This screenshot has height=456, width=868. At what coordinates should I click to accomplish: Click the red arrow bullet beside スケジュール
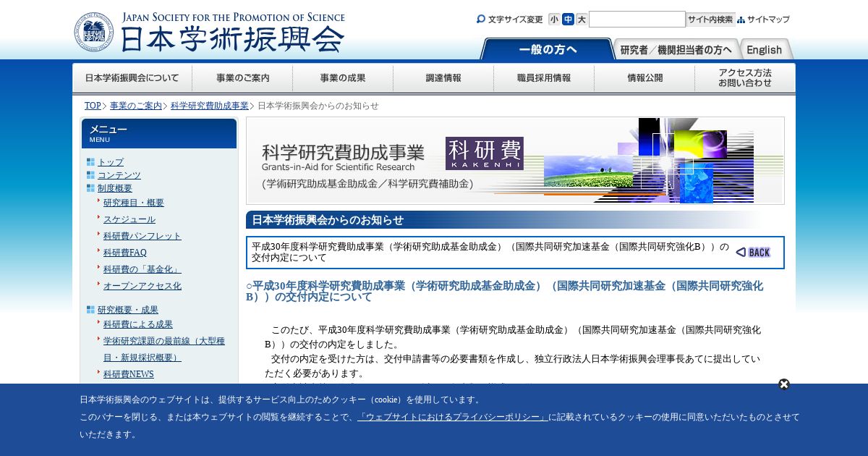98,217
